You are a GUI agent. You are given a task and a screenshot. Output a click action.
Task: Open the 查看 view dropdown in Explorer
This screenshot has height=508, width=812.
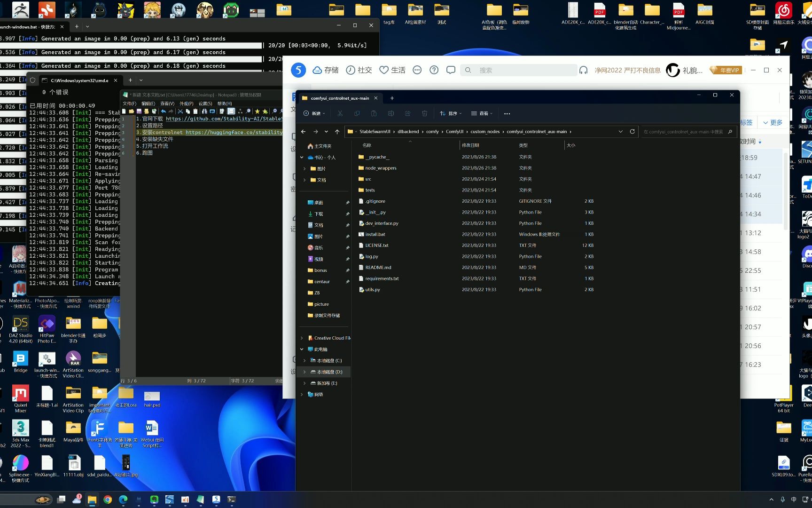482,113
